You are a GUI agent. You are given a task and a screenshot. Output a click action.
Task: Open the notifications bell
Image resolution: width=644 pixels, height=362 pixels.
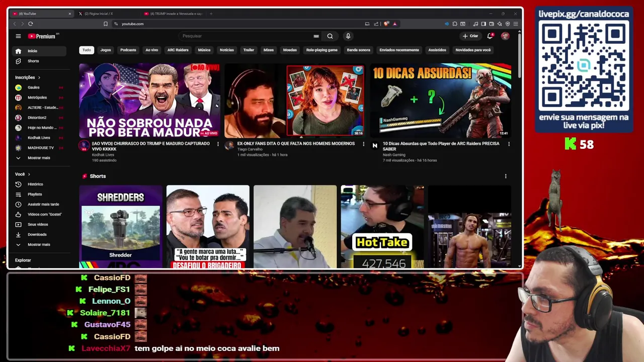point(490,36)
